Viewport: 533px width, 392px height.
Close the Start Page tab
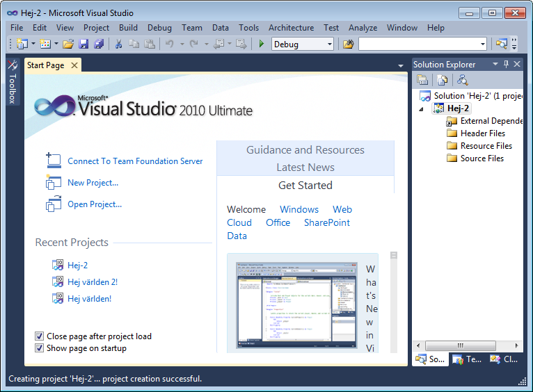(x=74, y=65)
